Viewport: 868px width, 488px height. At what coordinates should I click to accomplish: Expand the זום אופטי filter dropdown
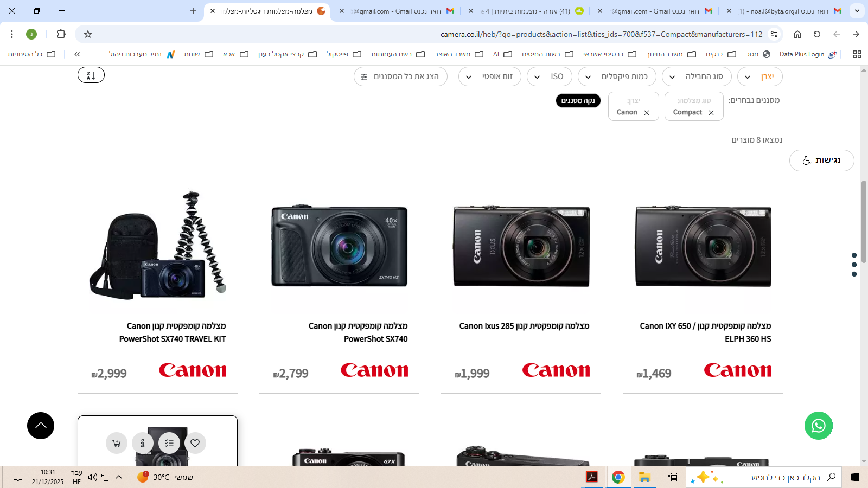click(x=490, y=76)
